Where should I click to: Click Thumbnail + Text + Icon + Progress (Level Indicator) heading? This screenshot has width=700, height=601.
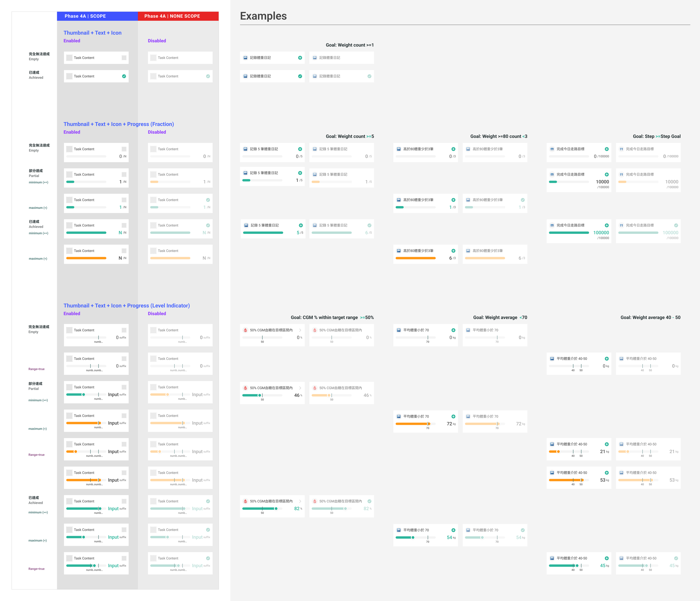[x=126, y=305]
